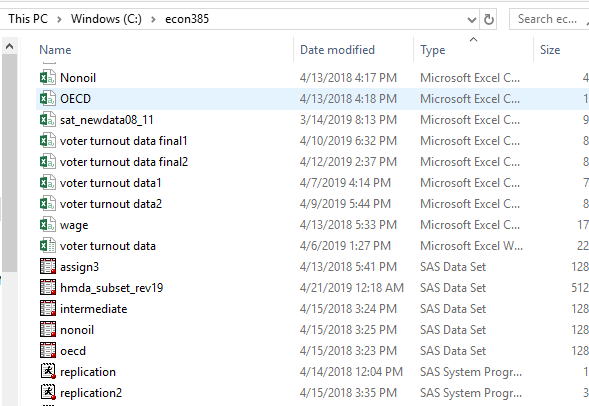Click the Excel workbook icon for voter turnout data
This screenshot has width=589, height=406.
(48, 246)
